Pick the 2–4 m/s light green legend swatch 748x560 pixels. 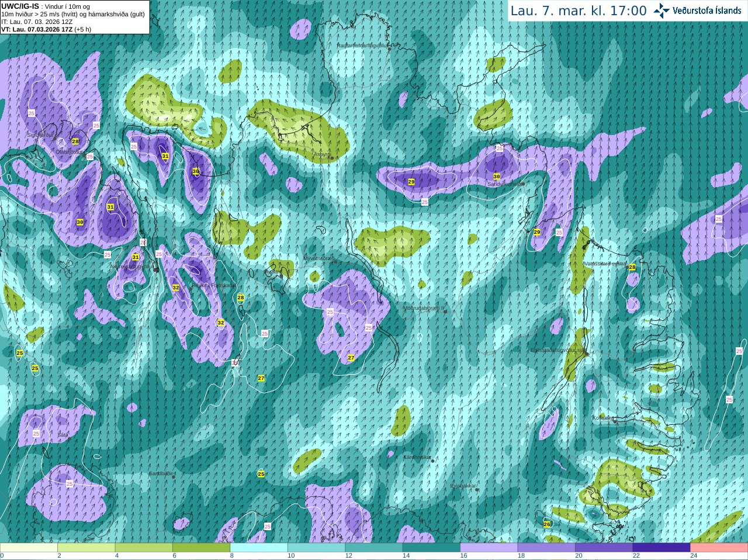click(86, 548)
